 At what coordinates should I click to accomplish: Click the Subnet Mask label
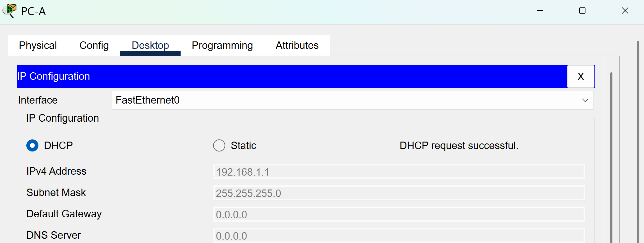[56, 192]
